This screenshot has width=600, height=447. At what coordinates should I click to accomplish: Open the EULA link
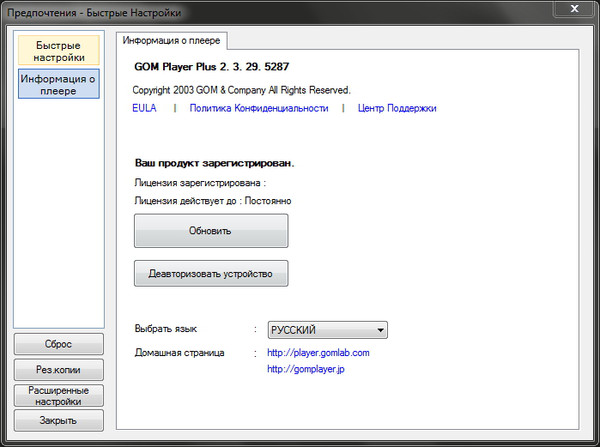tap(144, 108)
